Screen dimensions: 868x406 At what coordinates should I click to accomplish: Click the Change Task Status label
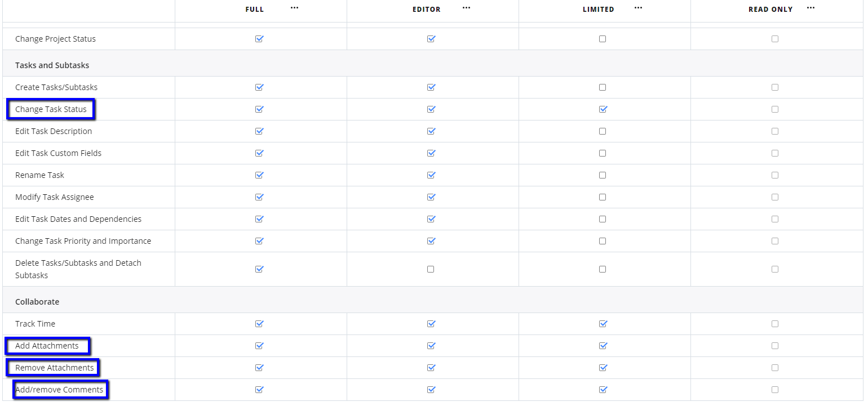51,109
